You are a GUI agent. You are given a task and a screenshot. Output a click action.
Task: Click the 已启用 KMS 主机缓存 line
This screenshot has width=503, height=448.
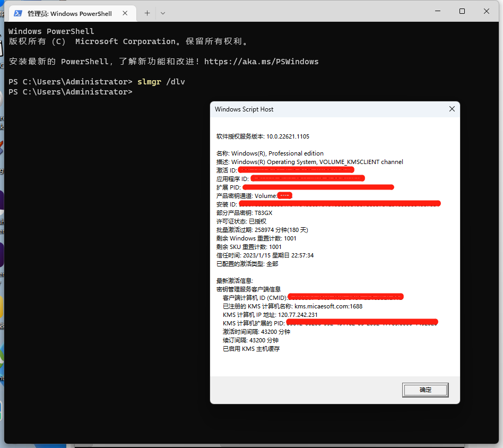click(251, 349)
